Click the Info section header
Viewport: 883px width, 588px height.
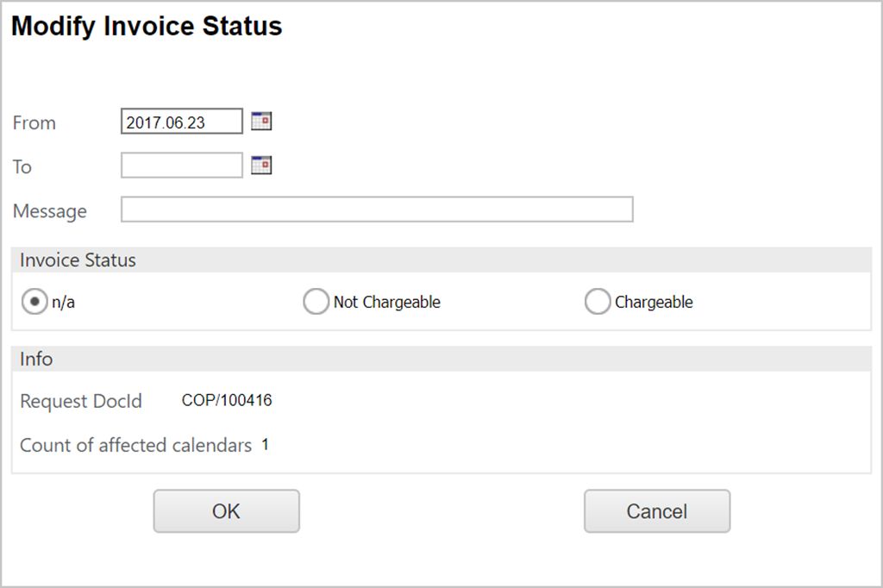(x=36, y=359)
